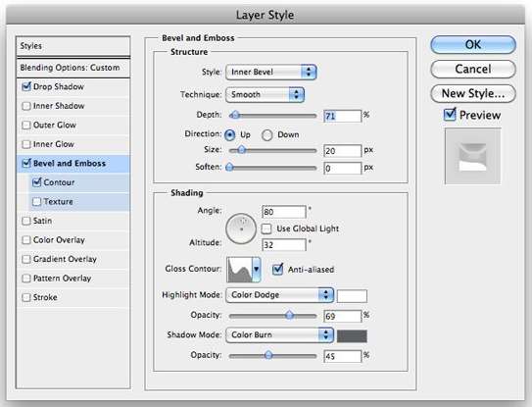Enable the Texture checkbox
This screenshot has height=407, width=532.
click(x=36, y=201)
